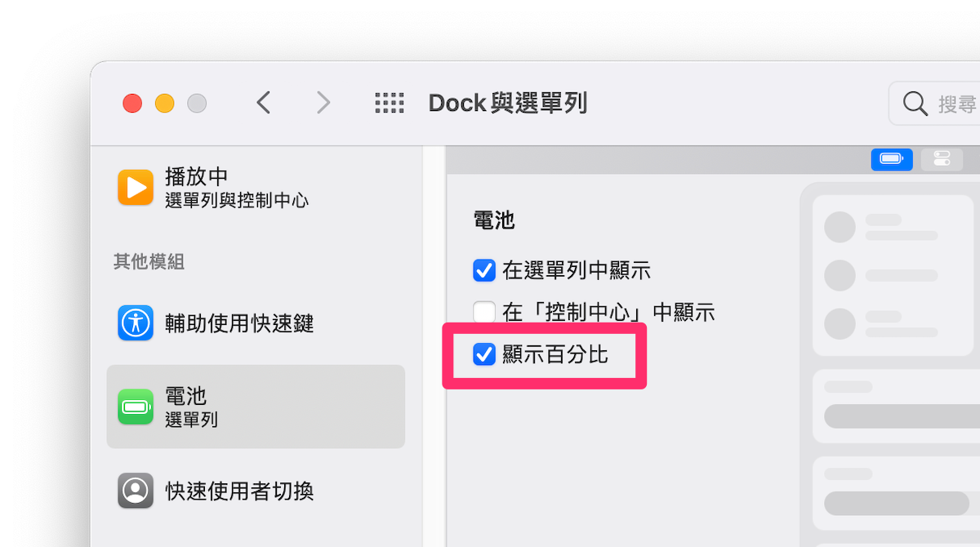
Task: Select 快速使用者切換 in the sidebar
Action: [256, 491]
